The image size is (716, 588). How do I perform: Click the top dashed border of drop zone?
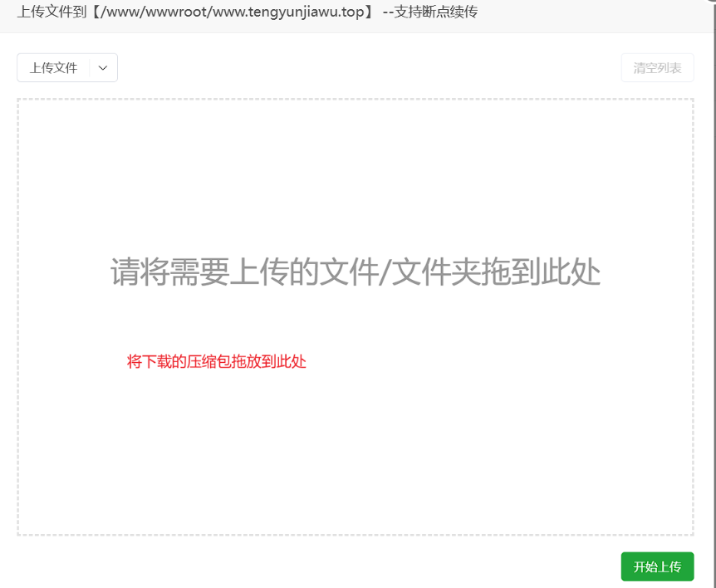pyautogui.click(x=356, y=100)
